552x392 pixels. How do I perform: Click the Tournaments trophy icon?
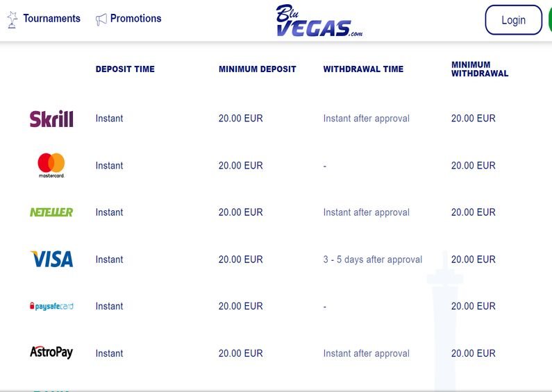point(12,19)
